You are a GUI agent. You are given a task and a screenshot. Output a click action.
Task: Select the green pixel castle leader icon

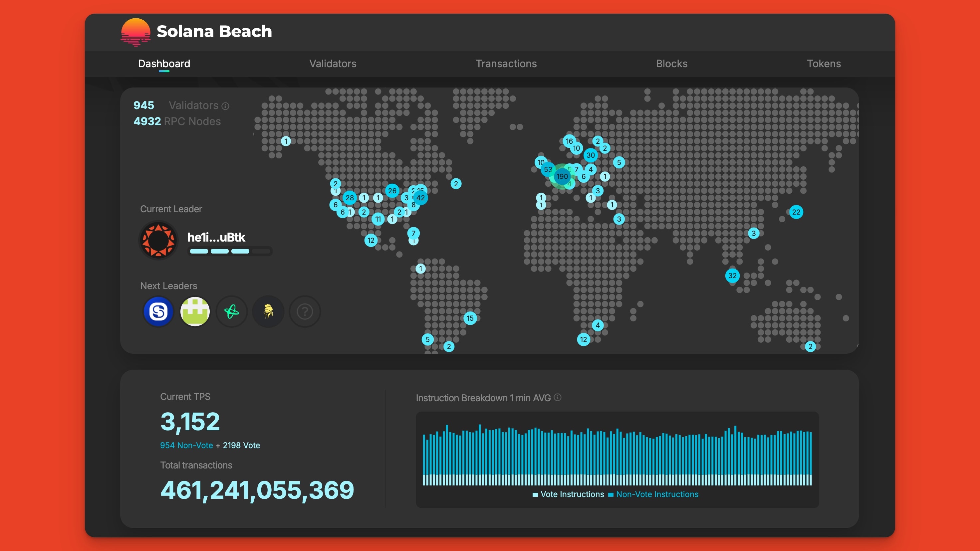tap(195, 312)
